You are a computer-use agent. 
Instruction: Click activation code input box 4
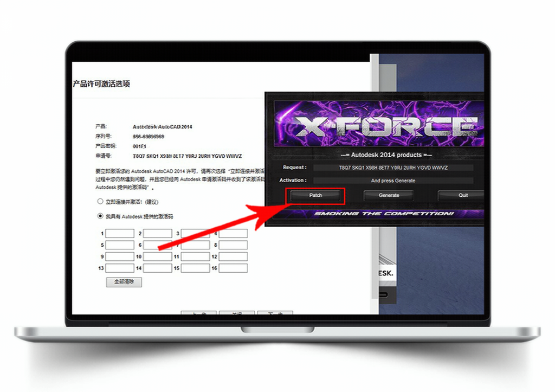pyautogui.click(x=233, y=233)
